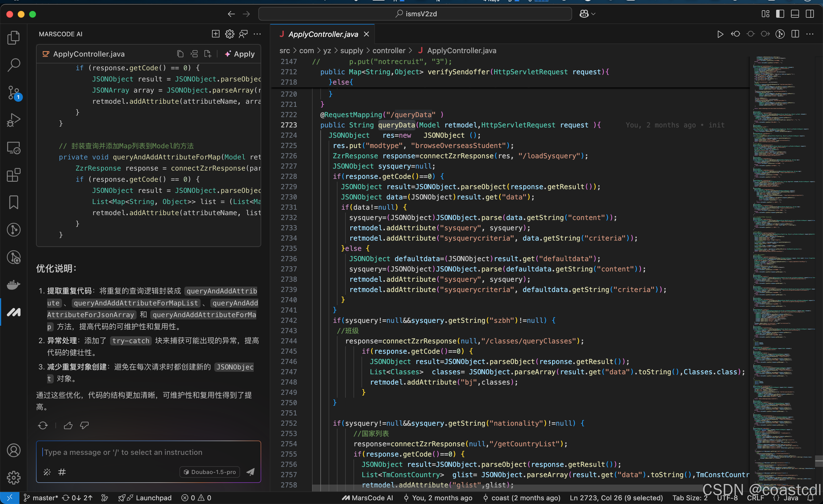Click line number 2742 in the gutter
Viewport: 823px width, 504px height.
tap(289, 320)
